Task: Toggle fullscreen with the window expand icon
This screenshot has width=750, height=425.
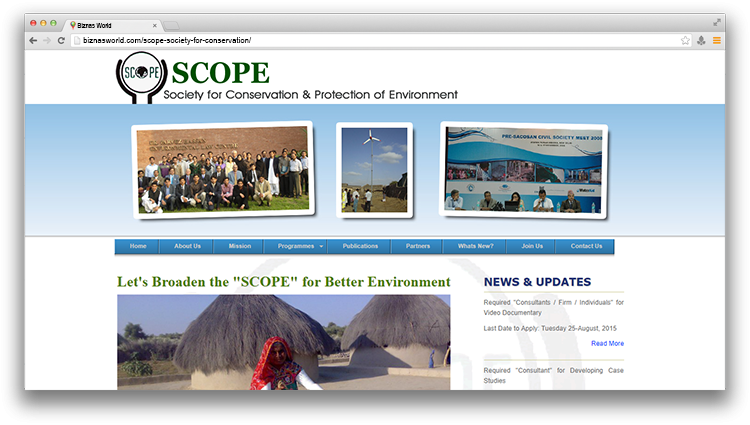Action: click(717, 22)
